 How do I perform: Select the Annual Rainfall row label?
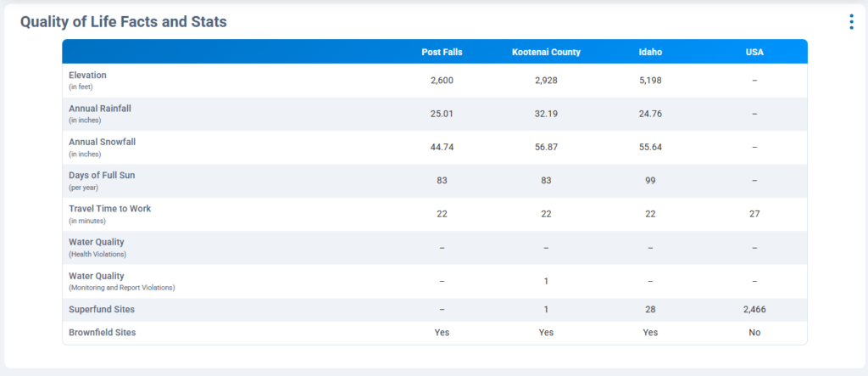[99, 109]
